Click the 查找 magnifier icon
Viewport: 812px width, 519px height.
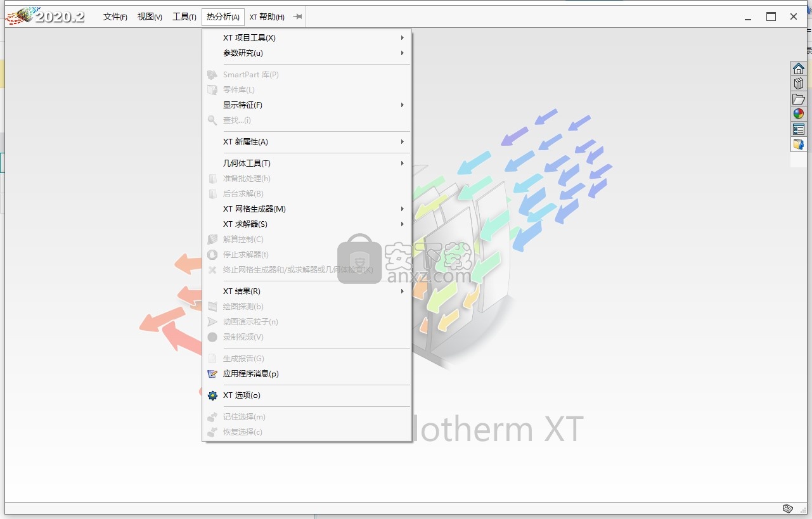tap(212, 120)
